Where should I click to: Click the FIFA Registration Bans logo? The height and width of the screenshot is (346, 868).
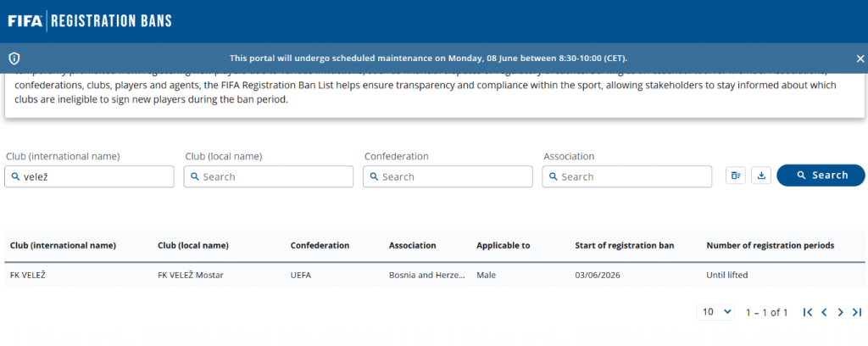coord(90,21)
